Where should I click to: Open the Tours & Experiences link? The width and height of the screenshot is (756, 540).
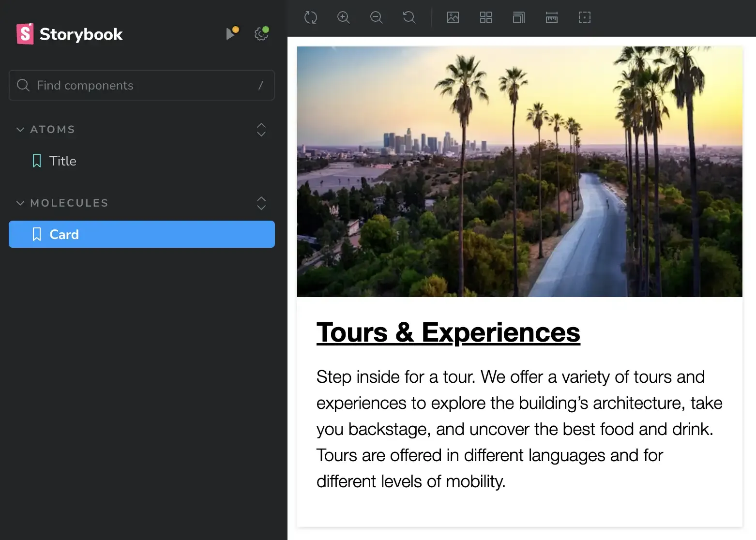pyautogui.click(x=448, y=332)
